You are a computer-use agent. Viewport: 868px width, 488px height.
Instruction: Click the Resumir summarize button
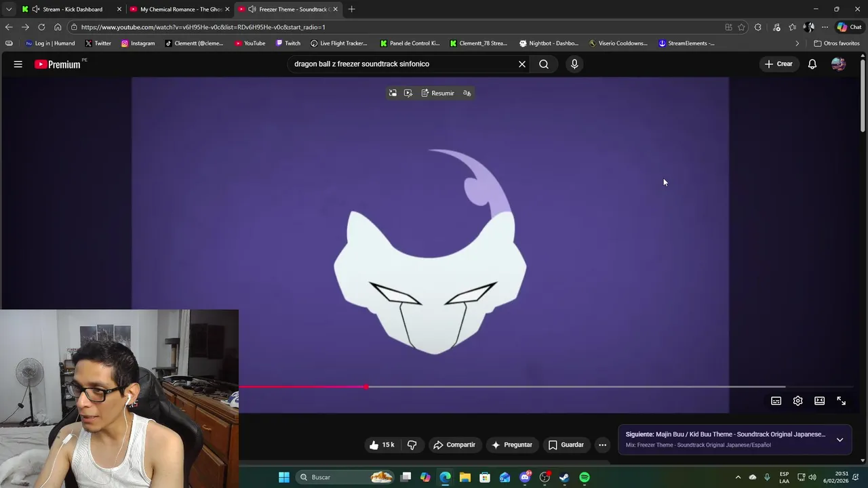[437, 93]
